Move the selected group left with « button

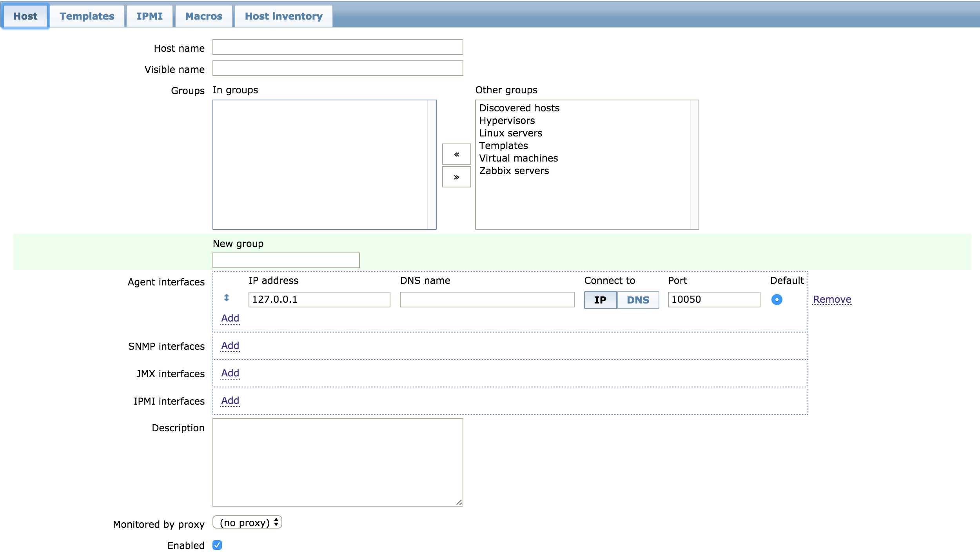(x=456, y=154)
